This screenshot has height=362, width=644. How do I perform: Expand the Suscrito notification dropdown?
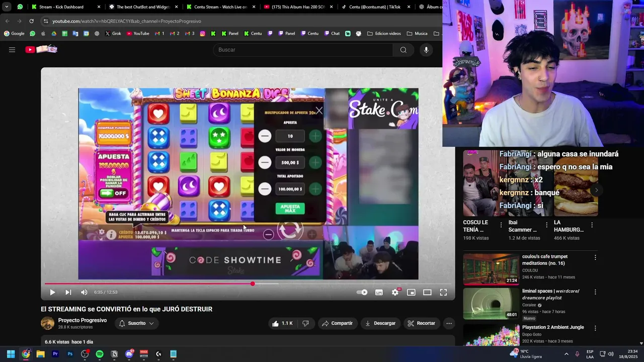pyautogui.click(x=136, y=323)
